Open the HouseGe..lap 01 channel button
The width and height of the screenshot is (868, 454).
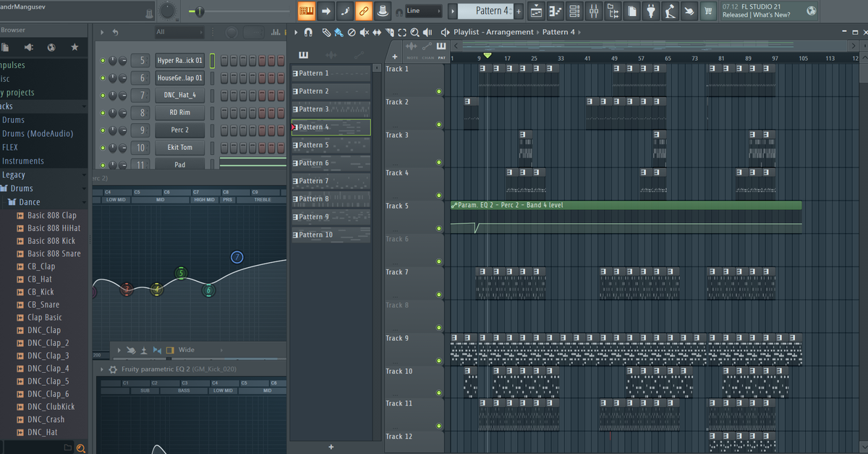click(x=180, y=77)
